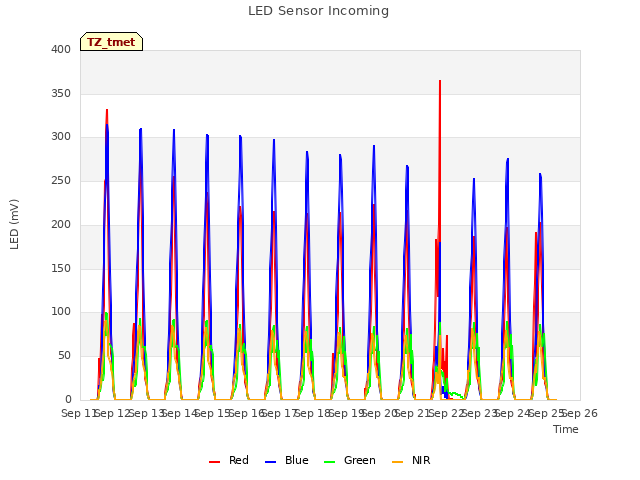Click the 150 y-axis tick label
Viewport: 640px width, 480px height.
61,269
